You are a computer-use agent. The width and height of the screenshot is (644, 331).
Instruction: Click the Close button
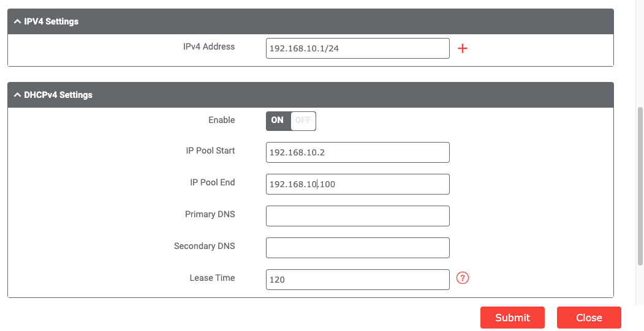tap(589, 318)
